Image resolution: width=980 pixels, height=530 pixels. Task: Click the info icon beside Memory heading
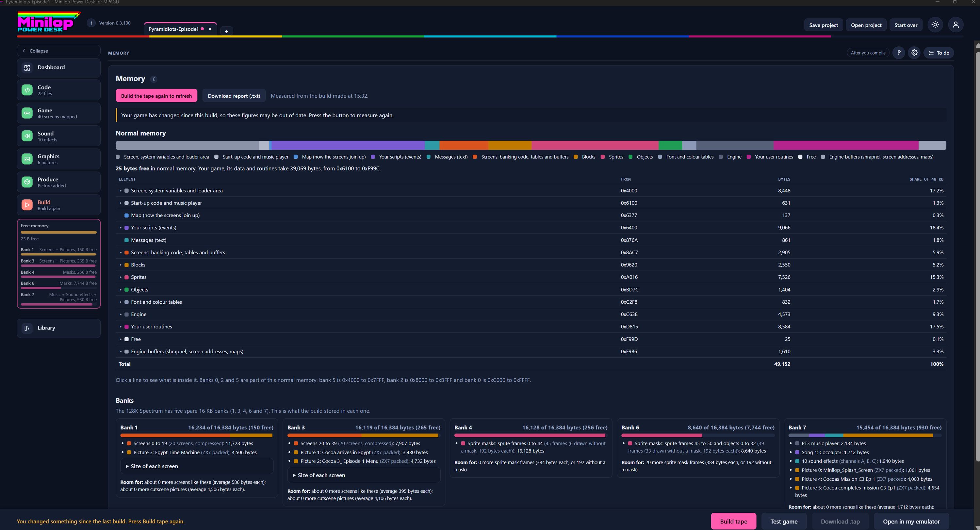click(x=154, y=79)
